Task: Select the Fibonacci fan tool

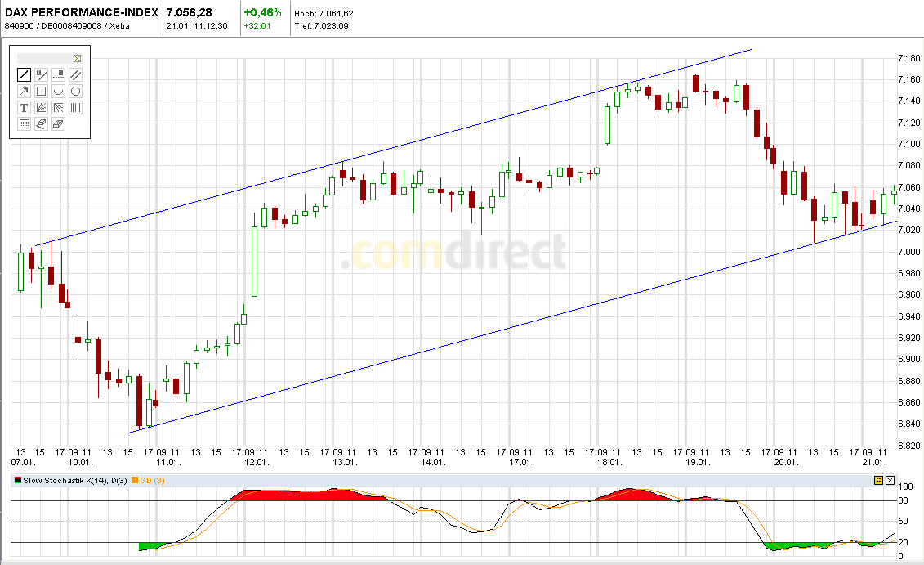Action: coord(41,107)
